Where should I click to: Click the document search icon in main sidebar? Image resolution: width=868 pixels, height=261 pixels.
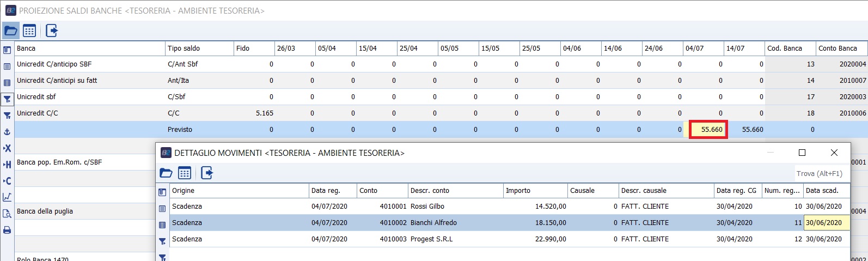pos(7,214)
